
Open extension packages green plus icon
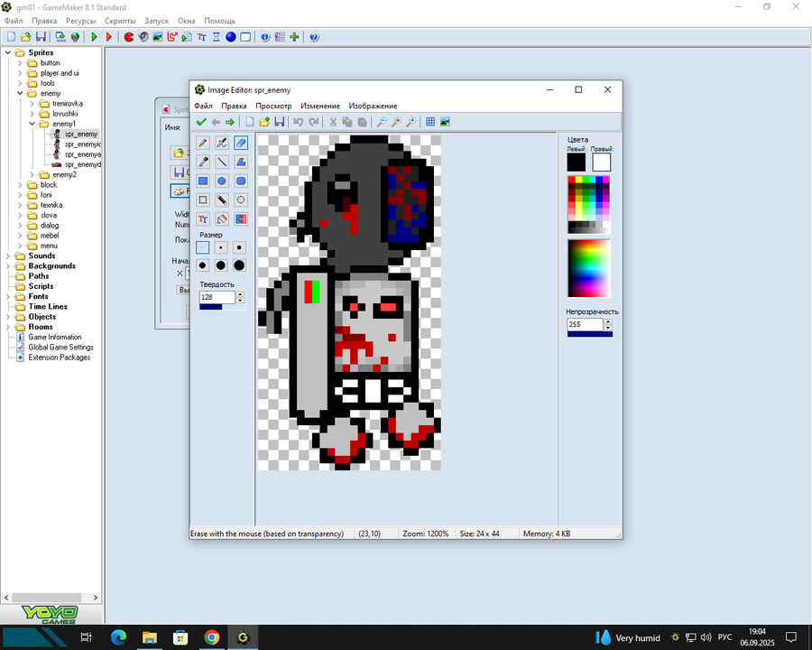tap(294, 37)
